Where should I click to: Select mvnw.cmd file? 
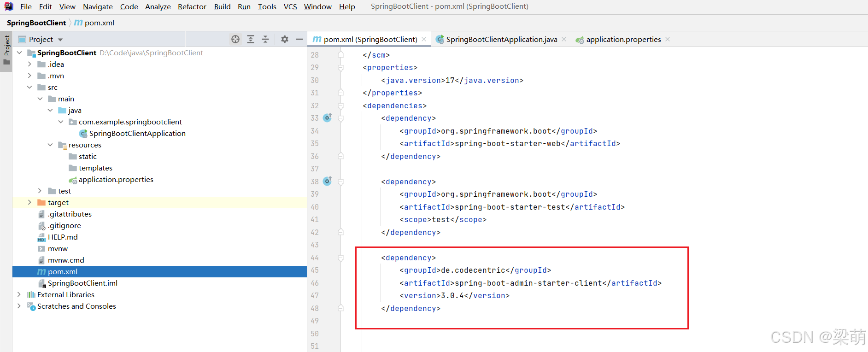click(x=61, y=260)
